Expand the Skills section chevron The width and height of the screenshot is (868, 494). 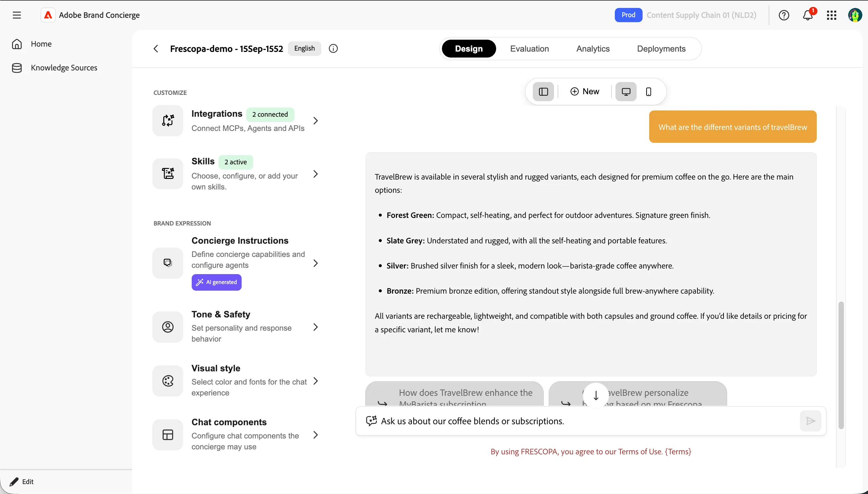click(x=315, y=174)
